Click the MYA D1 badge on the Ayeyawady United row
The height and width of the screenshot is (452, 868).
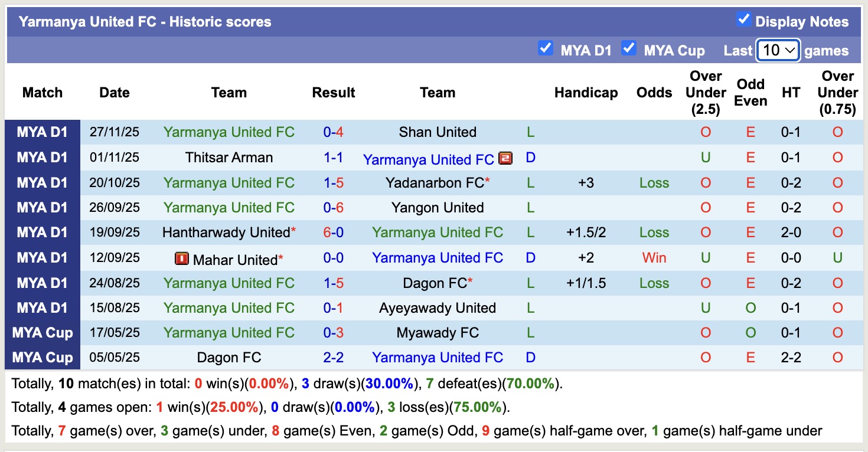click(43, 307)
